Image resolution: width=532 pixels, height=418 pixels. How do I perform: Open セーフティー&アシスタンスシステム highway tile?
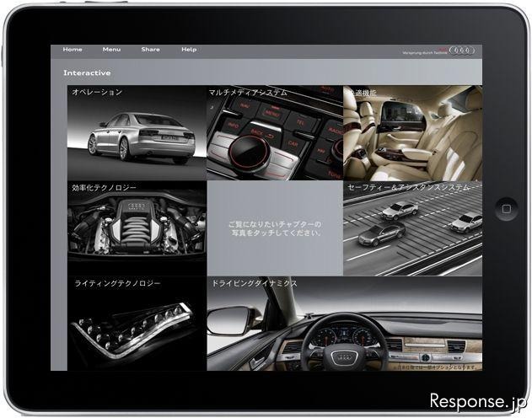[412, 229]
